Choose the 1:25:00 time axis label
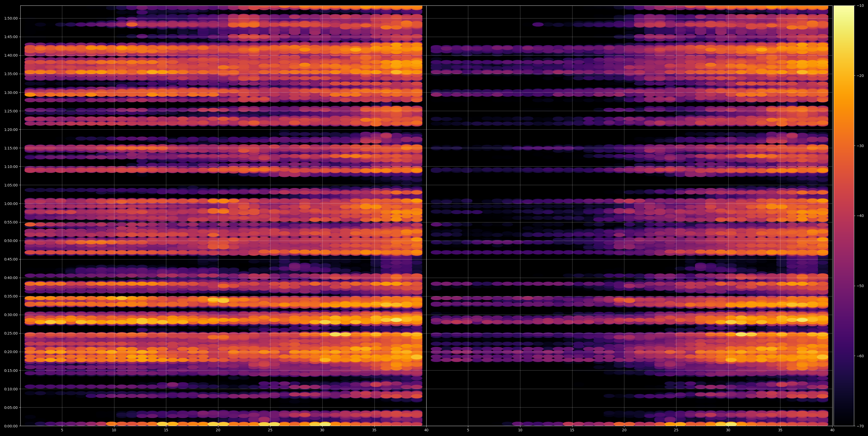This screenshot has height=436, width=868. click(11, 111)
